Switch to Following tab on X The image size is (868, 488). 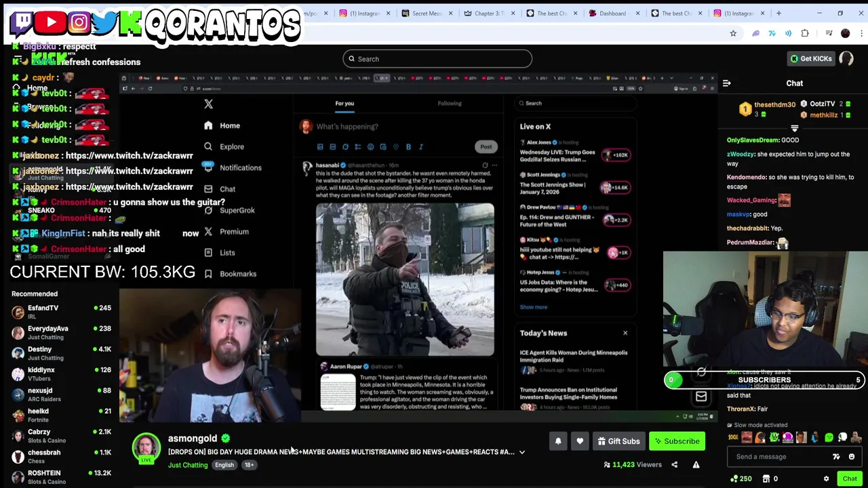click(x=450, y=104)
